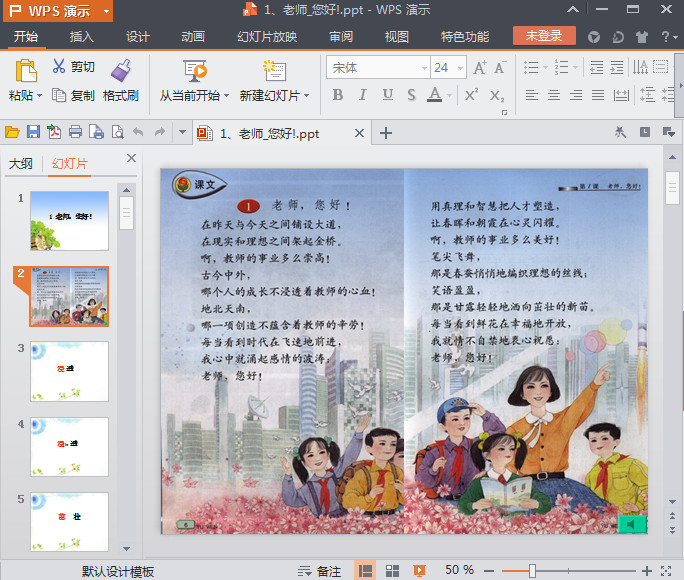
Task: Redo the action arrow
Action: coord(160,132)
